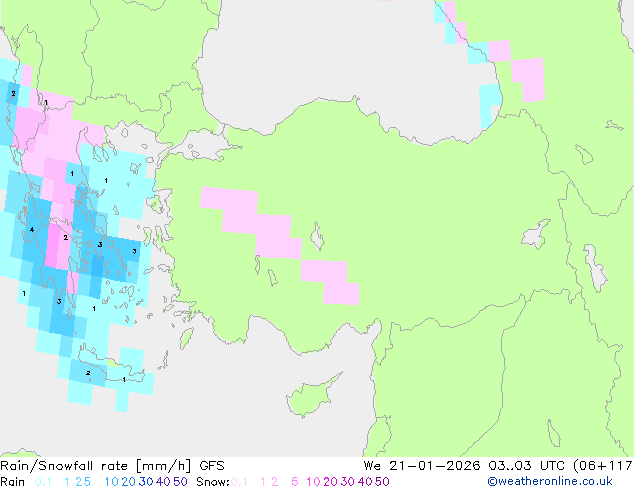Click the Snow legend value 0.1
This screenshot has height=490, width=634.
click(239, 482)
